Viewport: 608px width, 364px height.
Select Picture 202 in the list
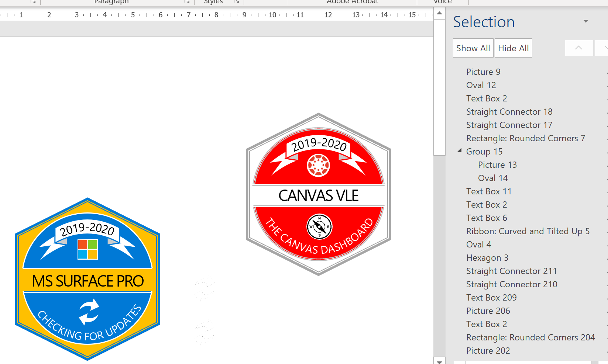(488, 351)
